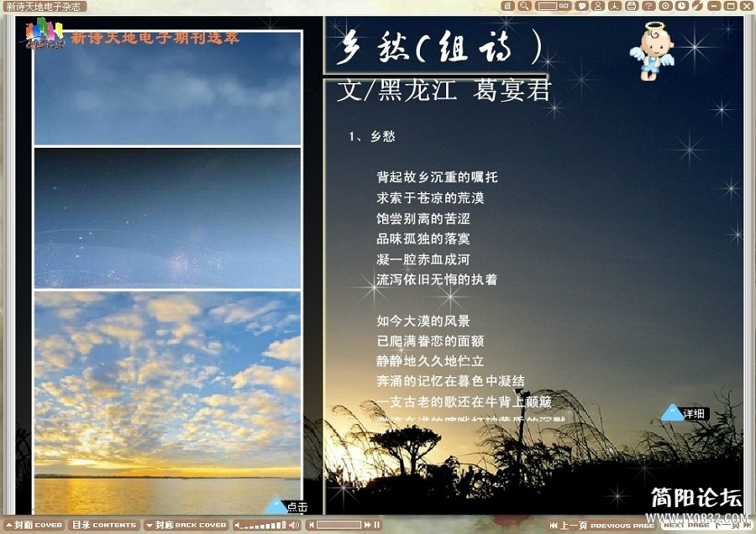Viewport: 756px width, 534px height.
Task: Click the magnifier search icon
Action: pyautogui.click(x=524, y=6)
